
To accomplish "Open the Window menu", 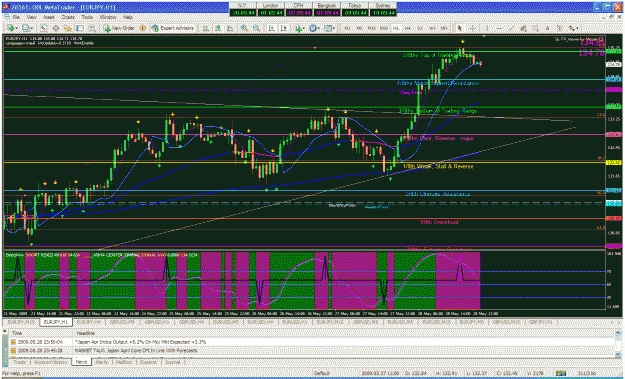I will [x=108, y=18].
